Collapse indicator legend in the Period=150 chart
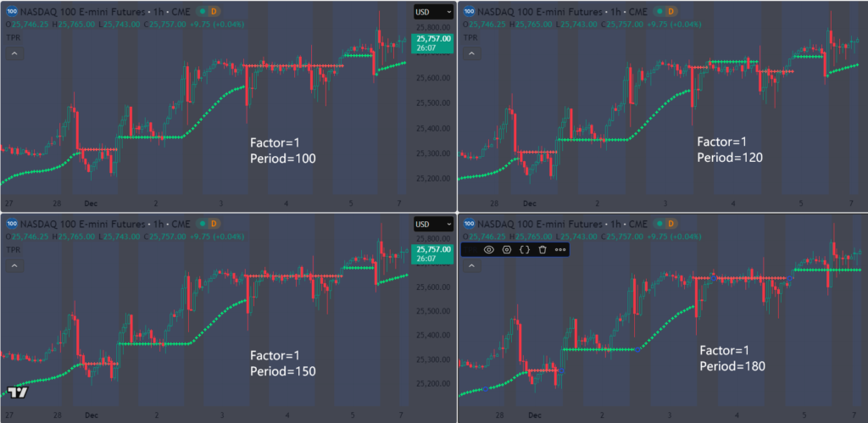Screen dimensions: 868x423 click(14, 266)
